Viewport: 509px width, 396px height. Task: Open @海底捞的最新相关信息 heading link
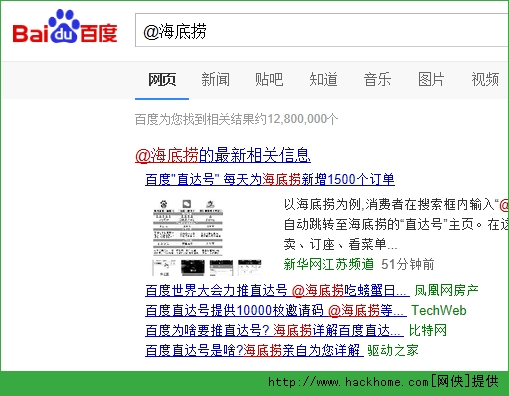coord(223,155)
